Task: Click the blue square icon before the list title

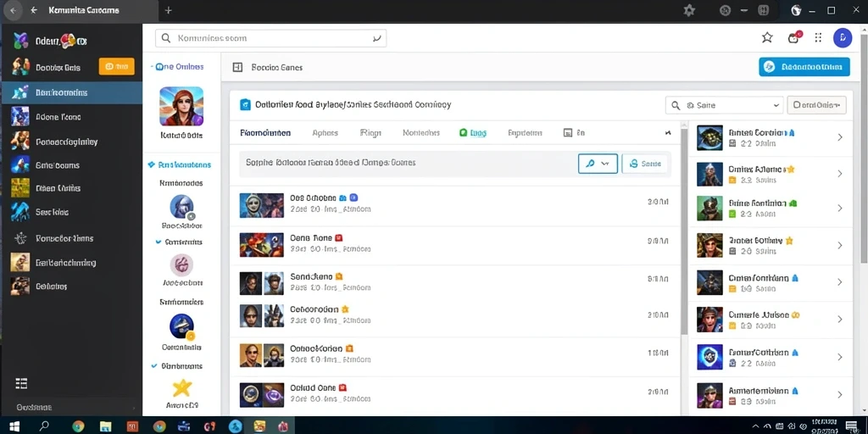Action: coord(245,104)
